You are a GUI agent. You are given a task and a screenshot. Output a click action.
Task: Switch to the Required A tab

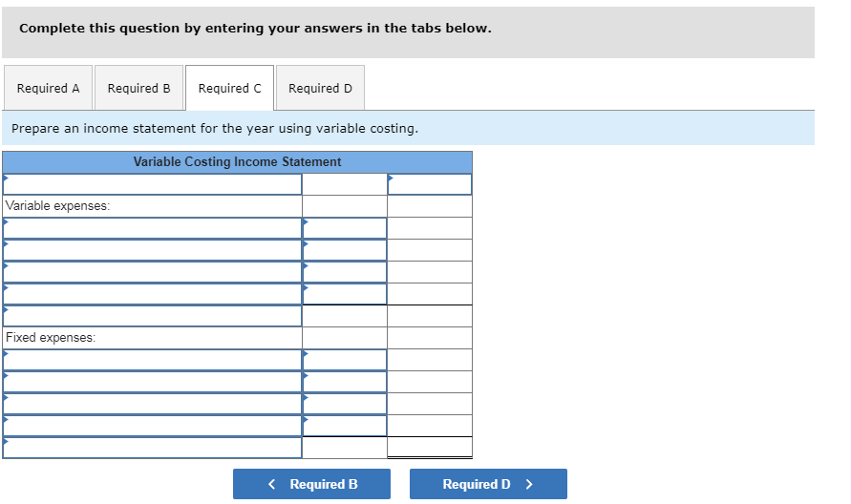[49, 88]
